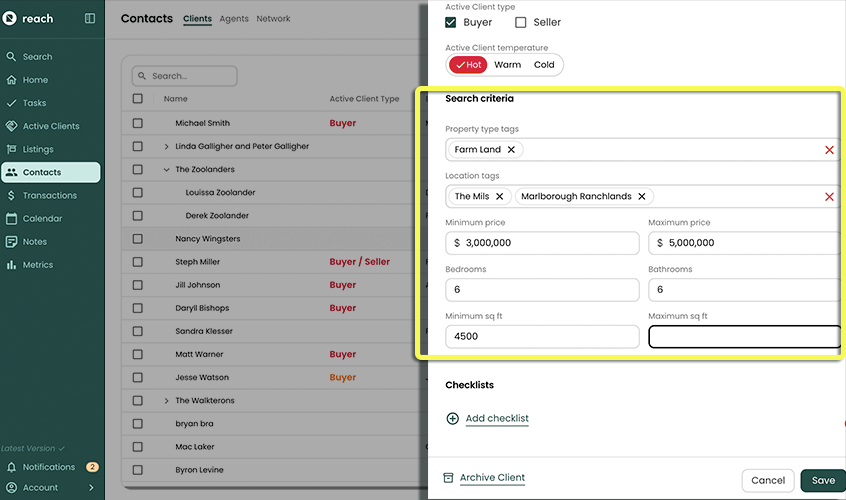Click the Save button
Screen dimensions: 846x500
[x=822, y=480]
